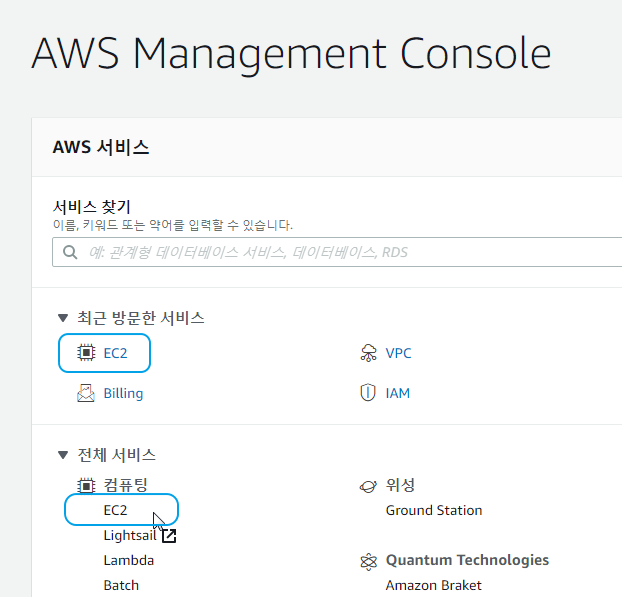The height and width of the screenshot is (597, 622).
Task: Click the Billing envelope icon
Action: pos(86,393)
